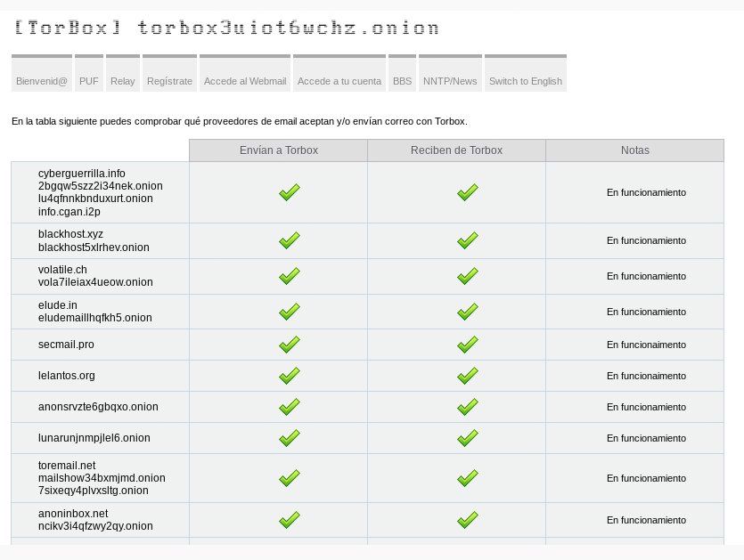Open the BBS section
This screenshot has width=744, height=560.
[403, 81]
